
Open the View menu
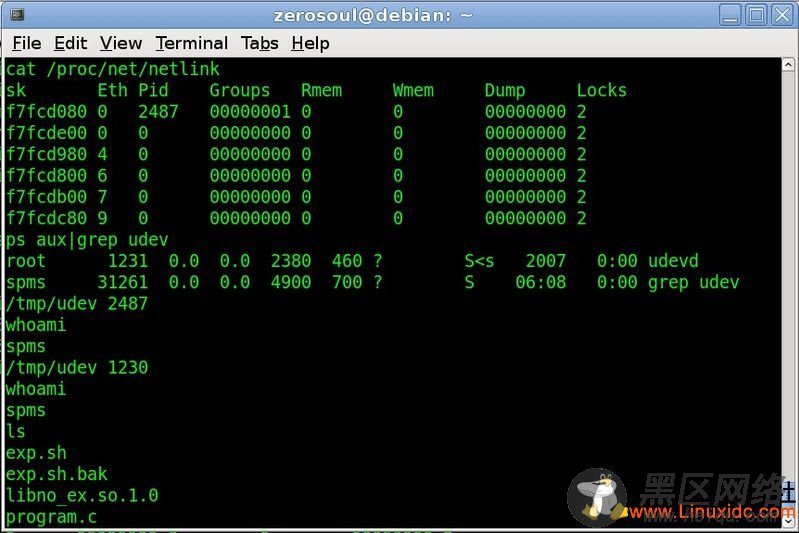pyautogui.click(x=121, y=43)
